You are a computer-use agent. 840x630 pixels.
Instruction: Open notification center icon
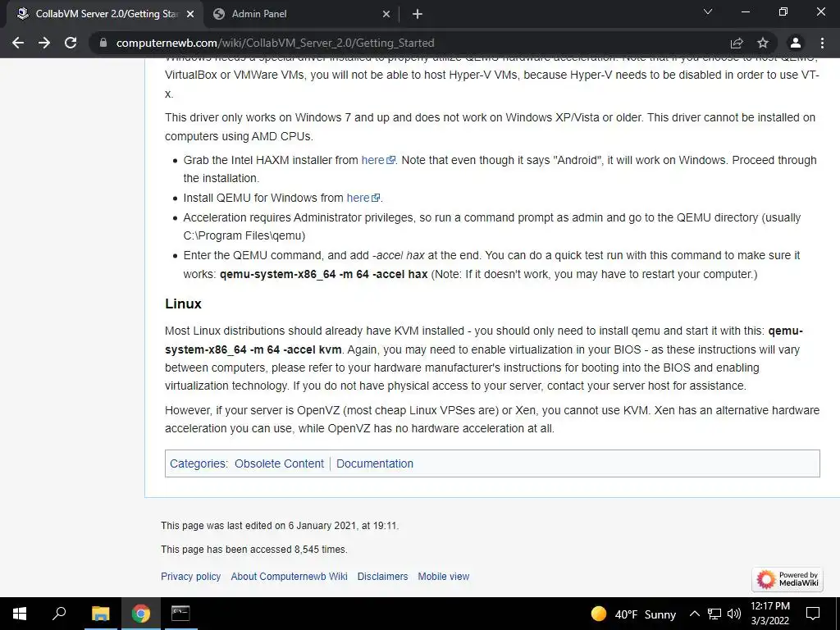click(x=813, y=614)
